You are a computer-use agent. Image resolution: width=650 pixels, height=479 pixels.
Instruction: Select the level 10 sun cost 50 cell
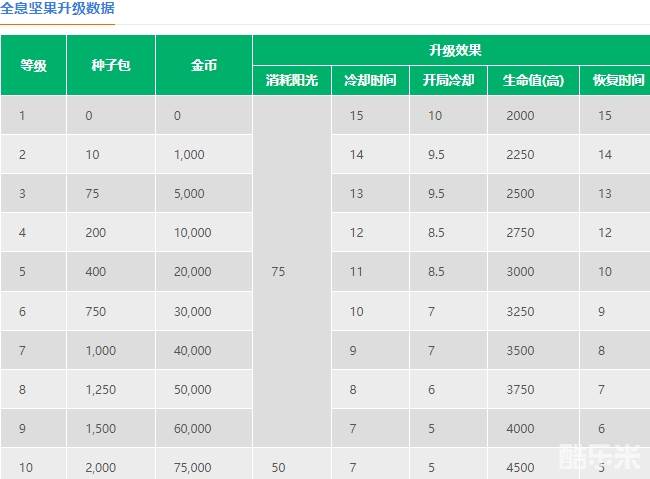278,467
